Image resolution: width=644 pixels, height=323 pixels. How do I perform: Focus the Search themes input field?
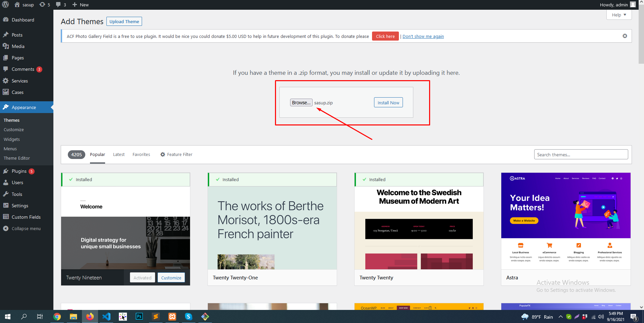581,154
